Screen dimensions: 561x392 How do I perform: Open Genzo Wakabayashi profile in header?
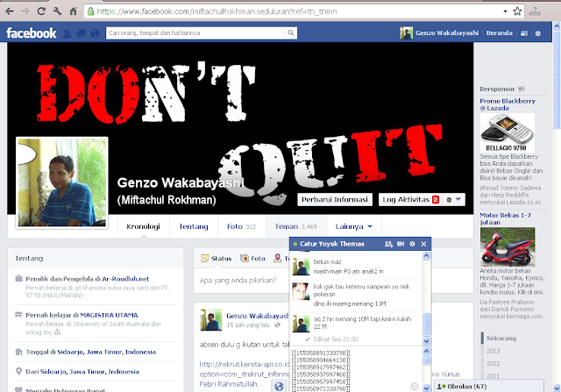[439, 33]
